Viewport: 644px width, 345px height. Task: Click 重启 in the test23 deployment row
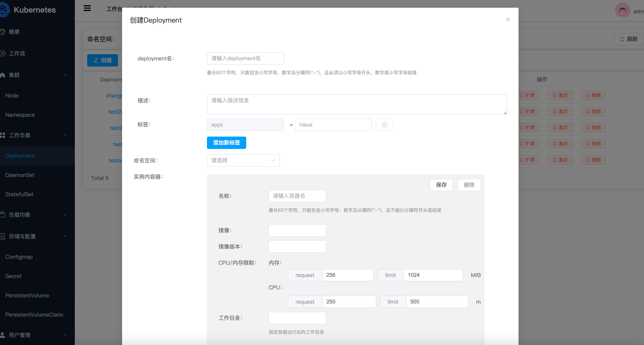pos(560,111)
